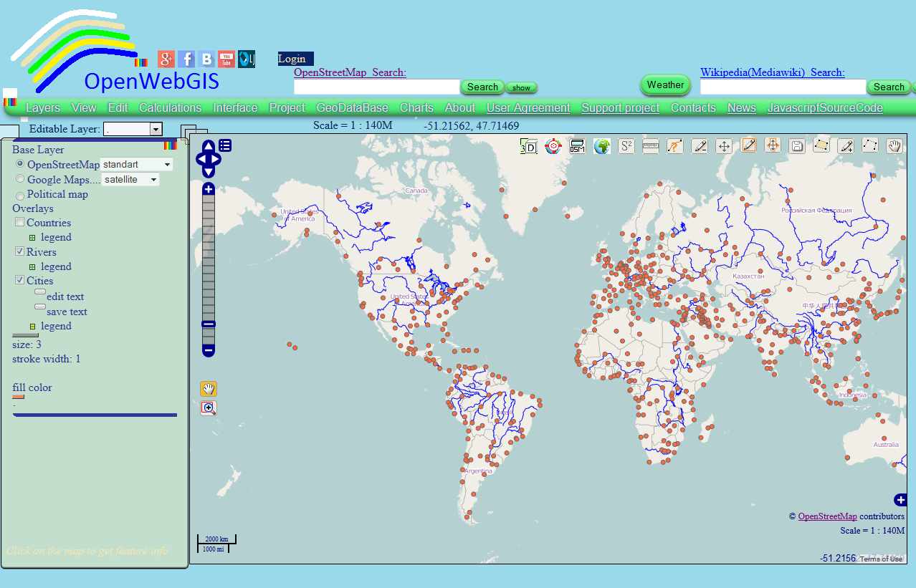This screenshot has width=916, height=588.
Task: Open the Google Maps satellite dropdown
Action: coord(130,180)
